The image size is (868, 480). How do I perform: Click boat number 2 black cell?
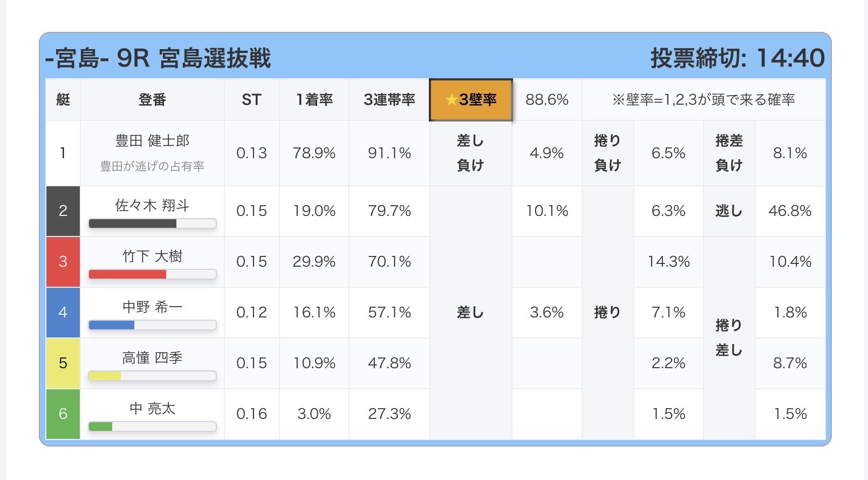(x=63, y=211)
